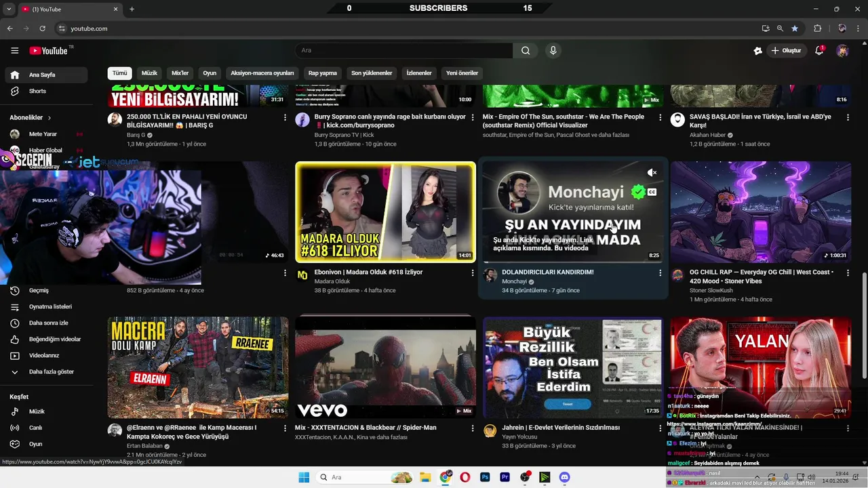868x488 pixels.
Task: Toggle mute on Monchayi preview video
Action: coord(652,173)
